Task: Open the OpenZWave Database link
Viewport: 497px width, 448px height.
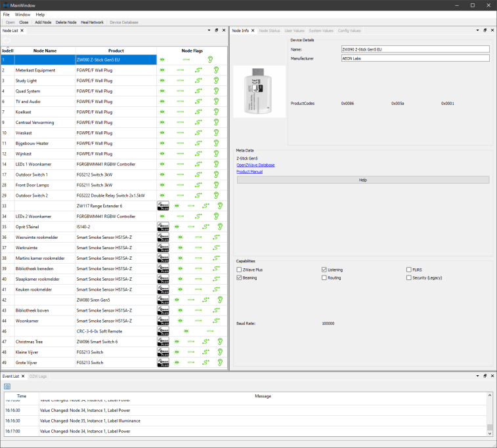Action: pyautogui.click(x=255, y=165)
